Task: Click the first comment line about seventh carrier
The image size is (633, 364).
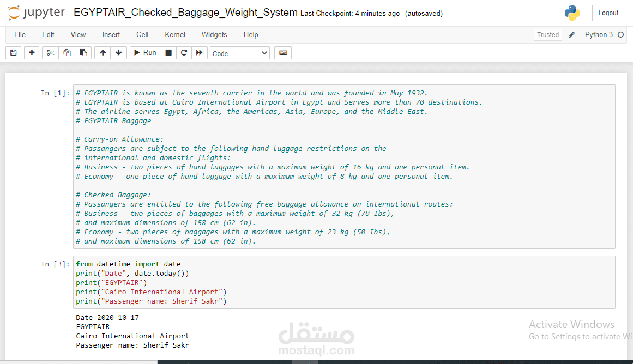Action: pyautogui.click(x=251, y=93)
